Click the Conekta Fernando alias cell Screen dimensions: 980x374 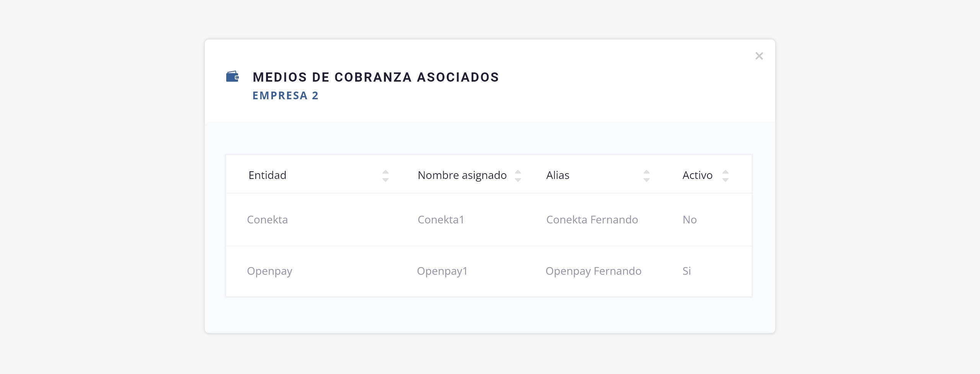[592, 220]
